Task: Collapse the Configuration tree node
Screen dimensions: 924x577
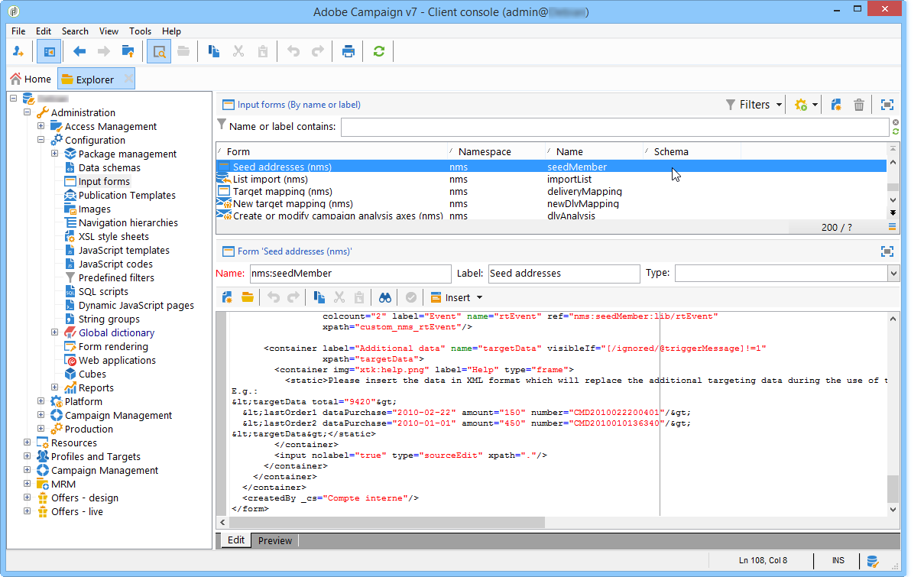Action: tap(41, 140)
